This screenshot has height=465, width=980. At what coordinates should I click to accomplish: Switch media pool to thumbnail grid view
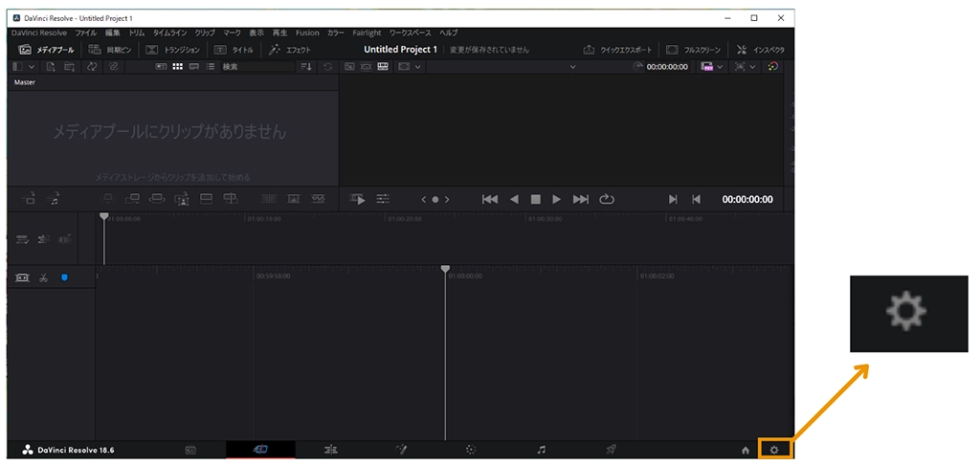point(177,66)
